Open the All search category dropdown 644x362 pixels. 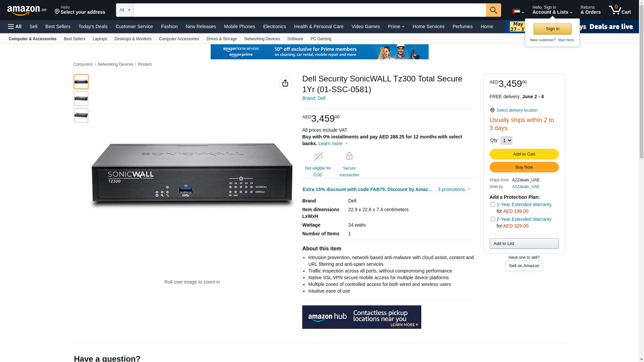tap(125, 10)
